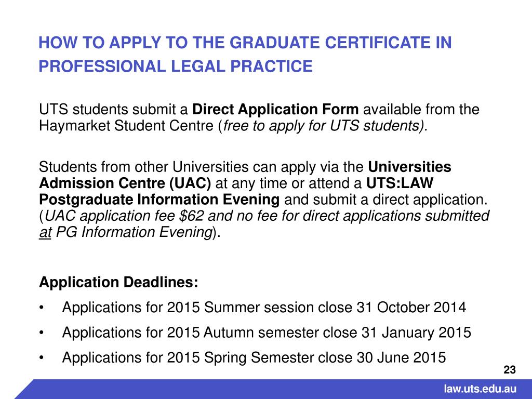
Task: Click the blue footer bar
Action: click(x=273, y=389)
